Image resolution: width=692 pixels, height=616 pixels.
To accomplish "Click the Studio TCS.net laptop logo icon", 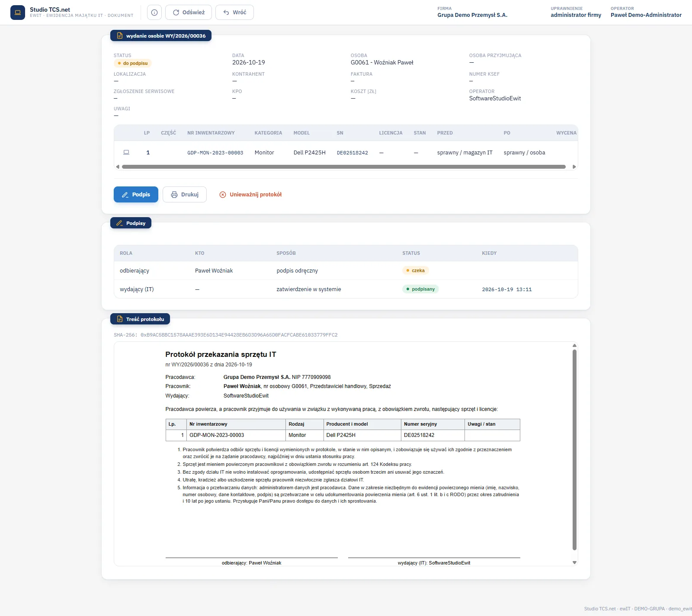I will 18,13.
